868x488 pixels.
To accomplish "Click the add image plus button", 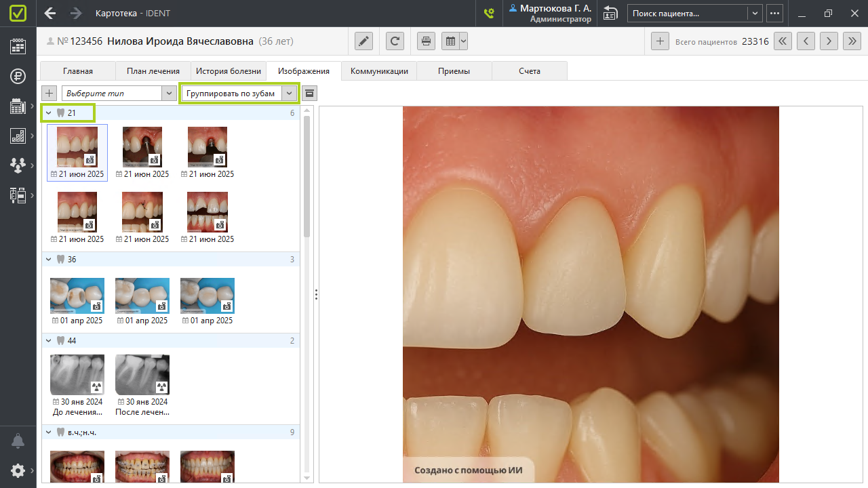I will click(x=49, y=93).
